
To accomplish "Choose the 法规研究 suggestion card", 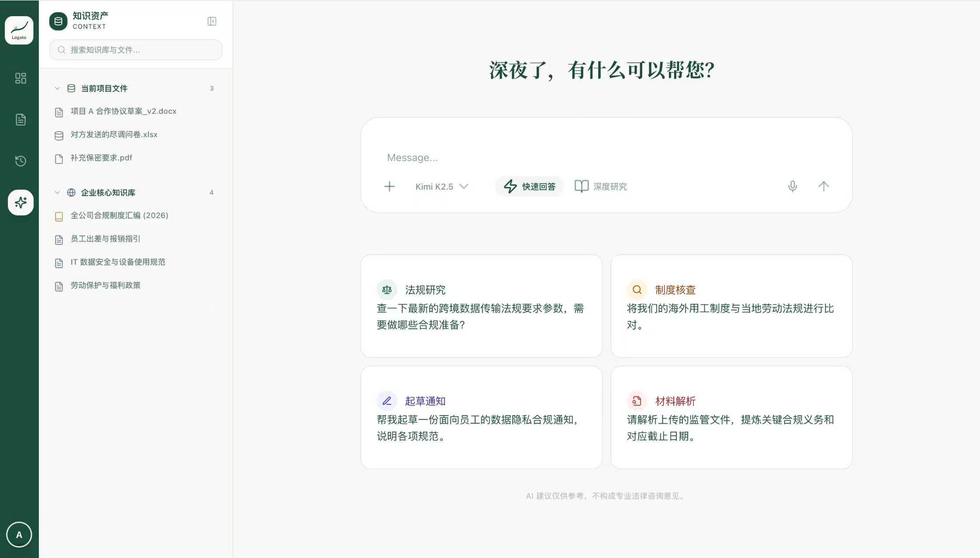I will pyautogui.click(x=481, y=306).
